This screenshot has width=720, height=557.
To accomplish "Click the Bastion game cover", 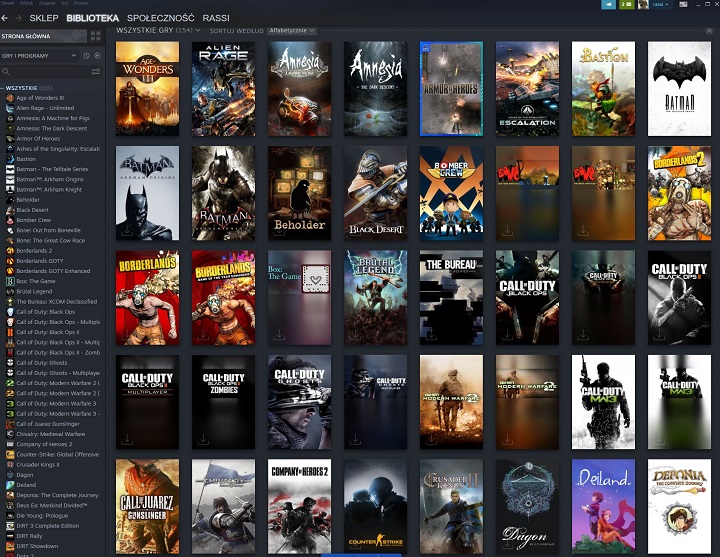I will tap(603, 88).
